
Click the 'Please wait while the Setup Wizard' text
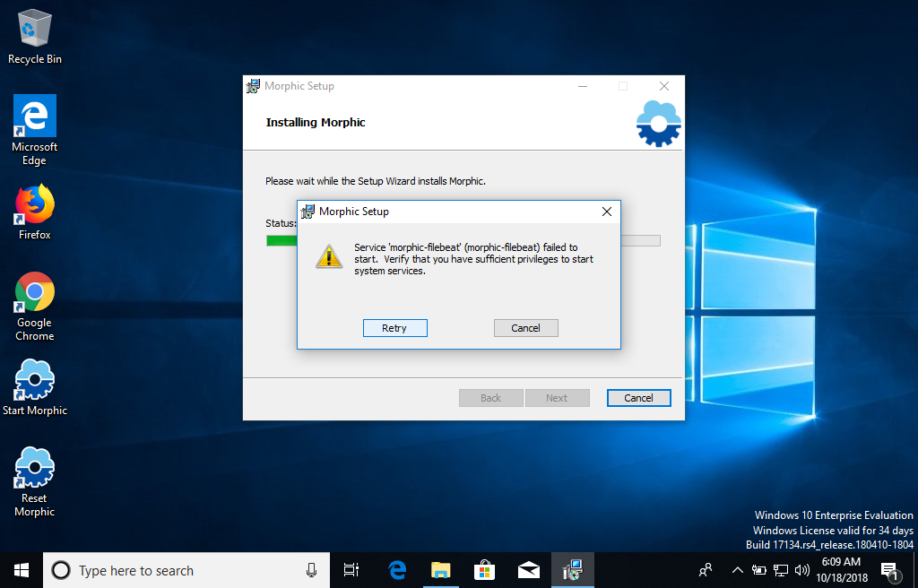coord(376,181)
